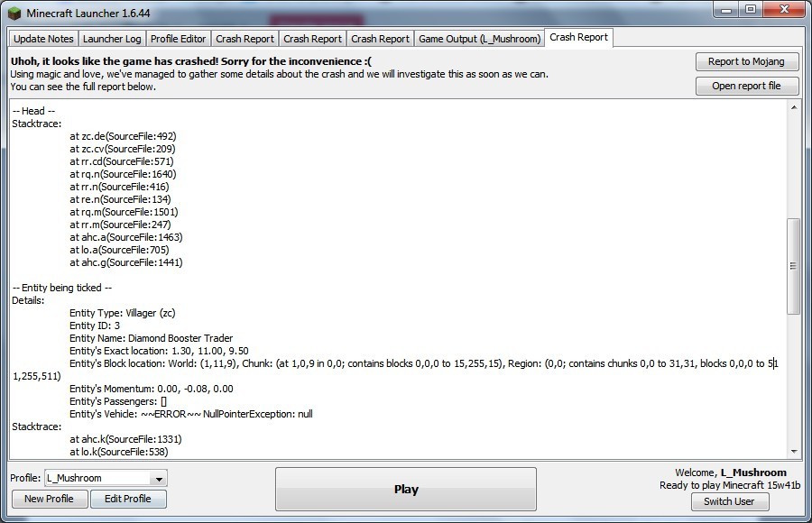
Task: Click the '-- Head --' section header
Action: point(33,111)
